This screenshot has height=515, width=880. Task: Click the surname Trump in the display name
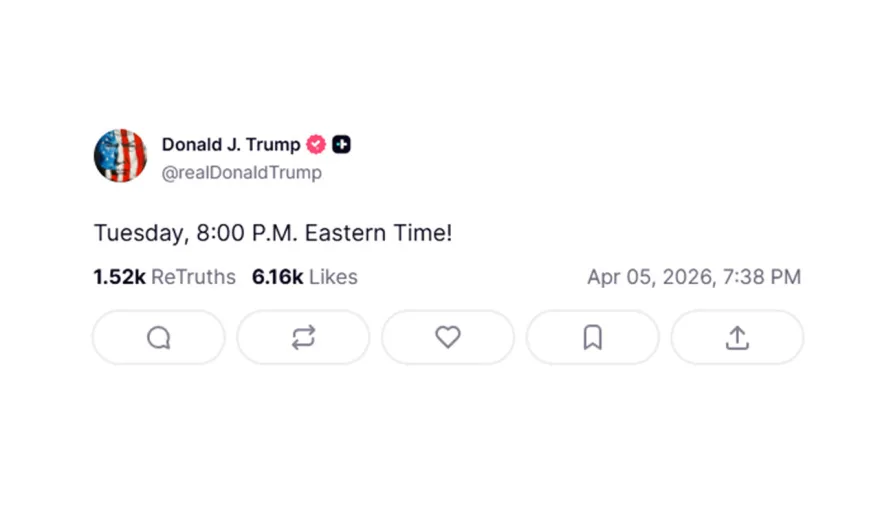pos(273,145)
